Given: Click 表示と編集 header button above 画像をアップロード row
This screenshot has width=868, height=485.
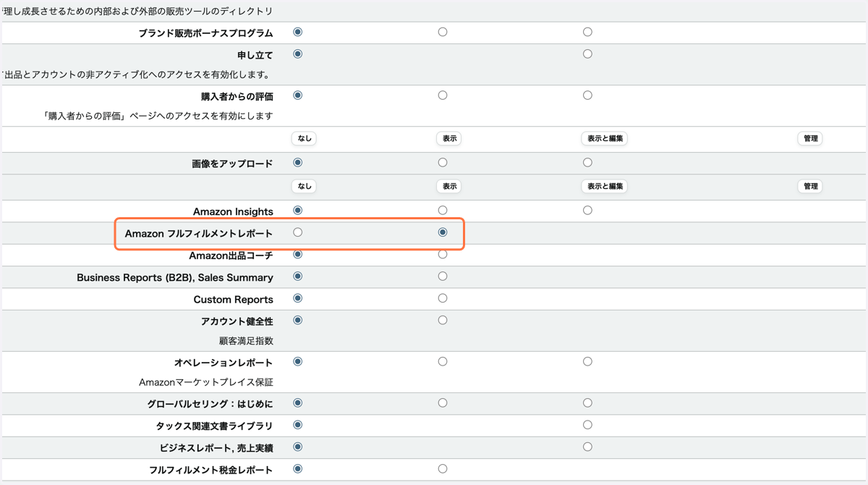Looking at the screenshot, I should click(x=604, y=138).
